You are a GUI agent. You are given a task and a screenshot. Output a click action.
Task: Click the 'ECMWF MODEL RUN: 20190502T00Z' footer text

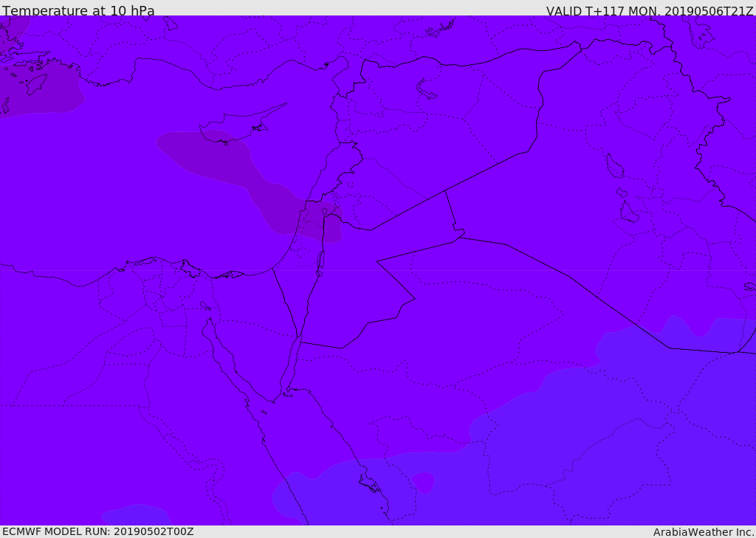pyautogui.click(x=98, y=531)
